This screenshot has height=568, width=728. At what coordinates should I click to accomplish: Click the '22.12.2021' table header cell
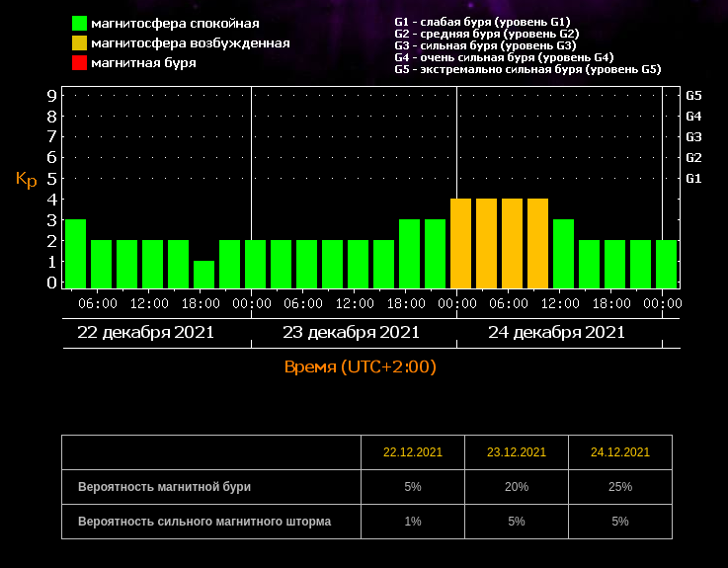point(413,452)
